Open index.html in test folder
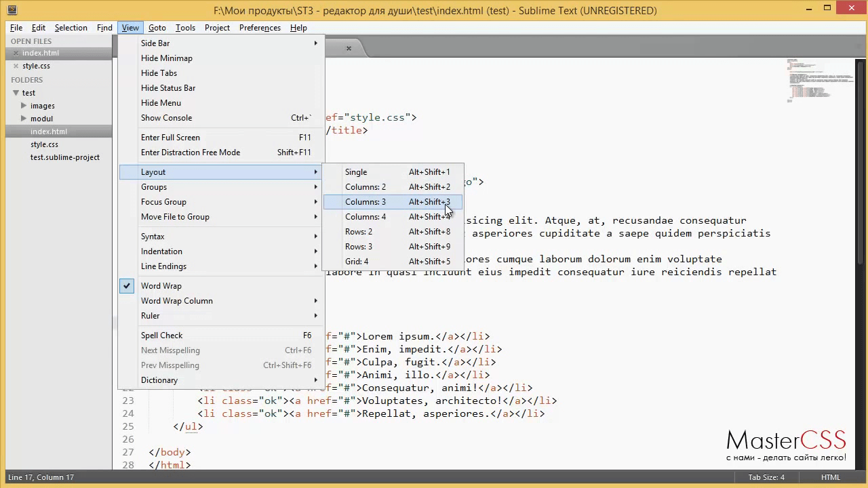The height and width of the screenshot is (488, 868). [x=49, y=131]
